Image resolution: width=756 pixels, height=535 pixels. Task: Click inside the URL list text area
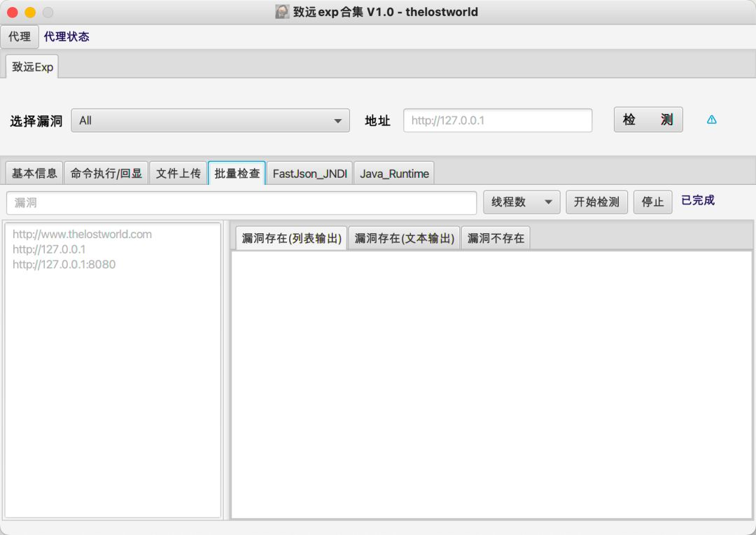pyautogui.click(x=113, y=370)
